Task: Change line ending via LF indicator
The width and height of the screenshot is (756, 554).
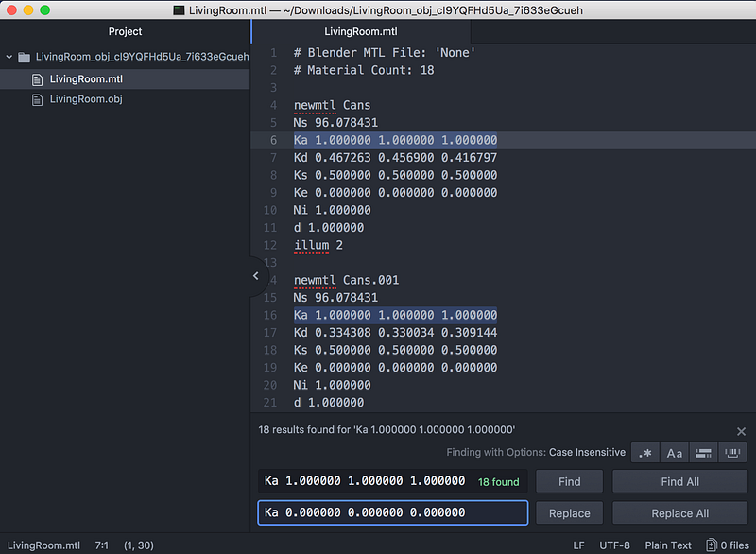Action: pos(578,545)
